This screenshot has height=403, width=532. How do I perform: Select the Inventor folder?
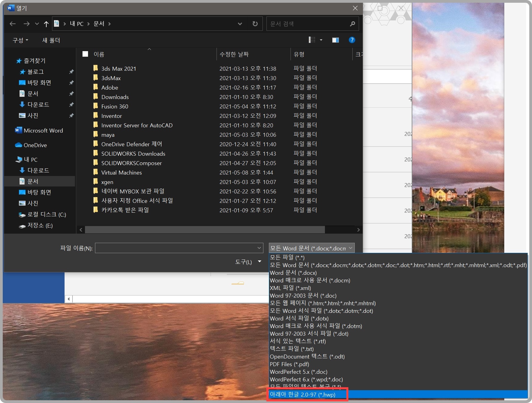(111, 116)
